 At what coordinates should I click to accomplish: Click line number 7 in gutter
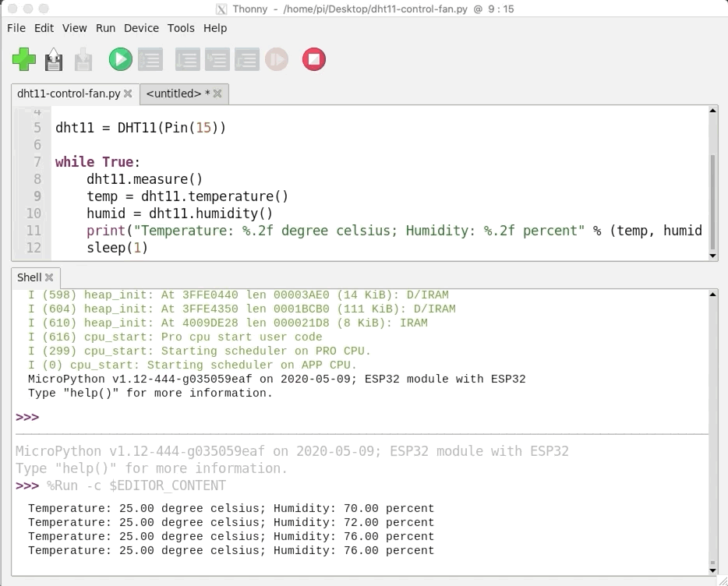[x=37, y=162]
